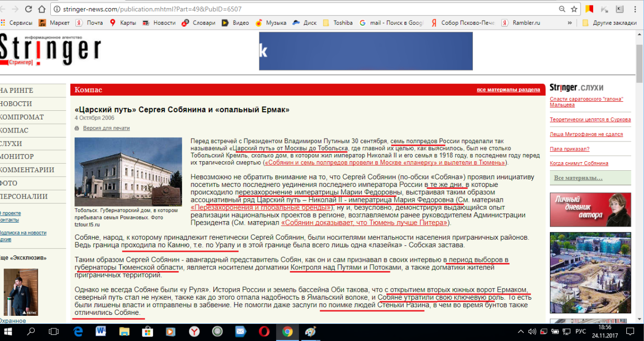The image size is (644, 341).
Task: Open Task View on the taskbar
Action: tap(53, 332)
